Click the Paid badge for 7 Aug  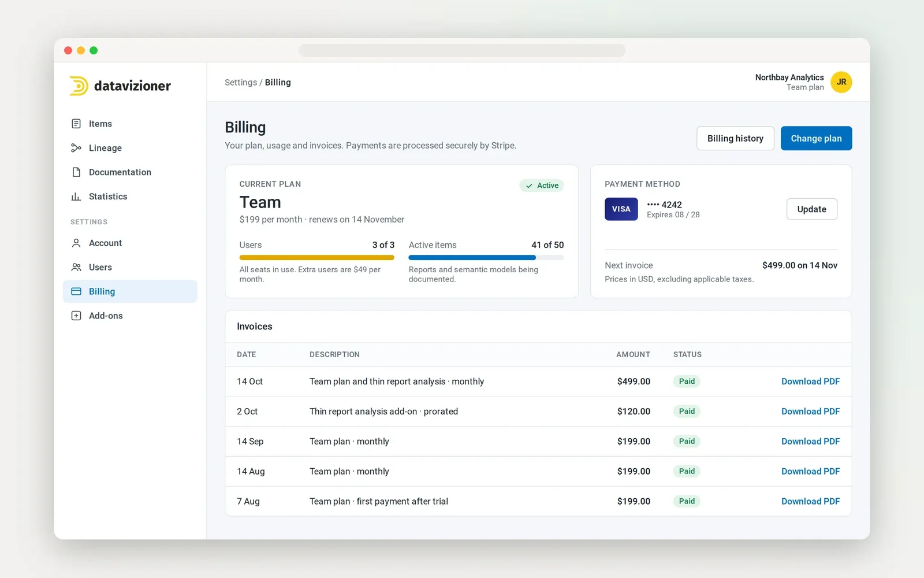(x=687, y=502)
